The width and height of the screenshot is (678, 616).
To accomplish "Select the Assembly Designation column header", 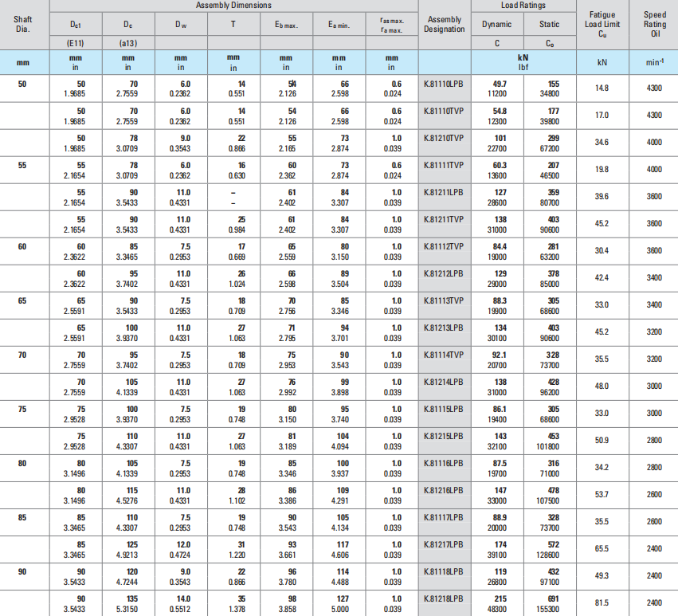I will 444,24.
